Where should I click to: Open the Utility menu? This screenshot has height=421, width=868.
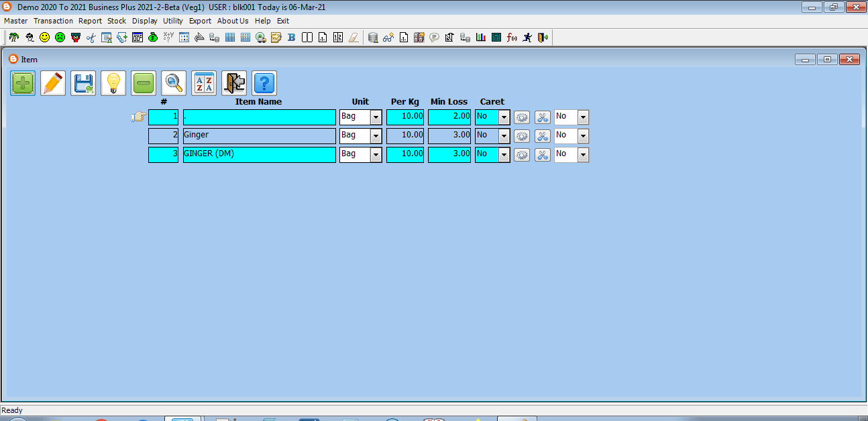click(x=172, y=21)
